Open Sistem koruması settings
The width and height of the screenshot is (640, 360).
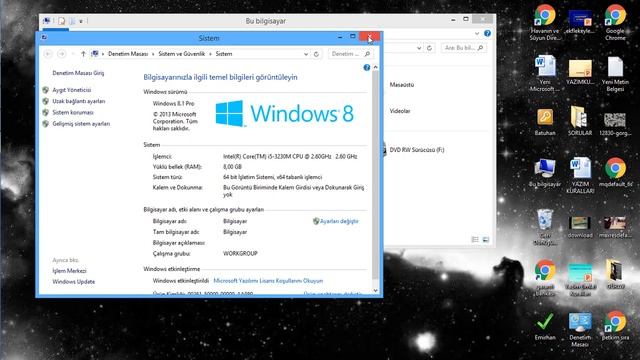73,112
